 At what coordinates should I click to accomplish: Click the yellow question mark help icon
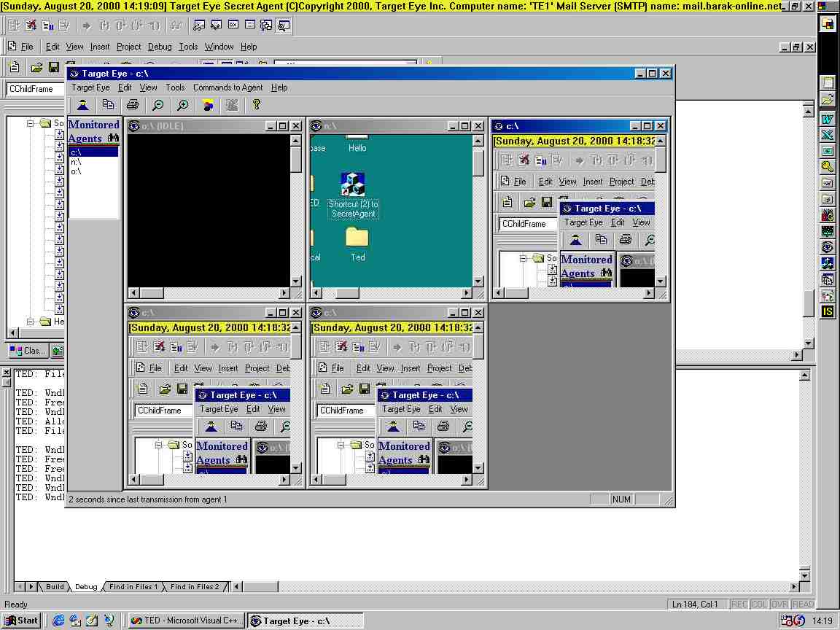(257, 105)
